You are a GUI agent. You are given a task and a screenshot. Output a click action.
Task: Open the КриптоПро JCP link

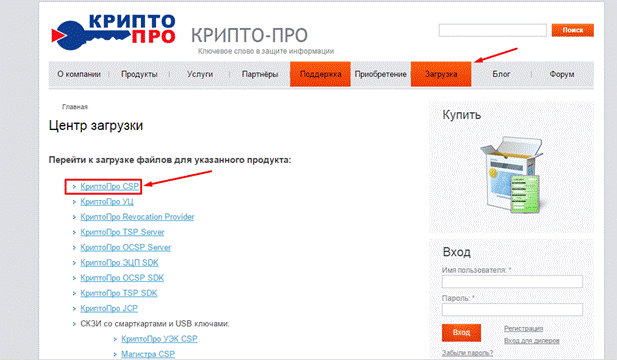point(109,308)
